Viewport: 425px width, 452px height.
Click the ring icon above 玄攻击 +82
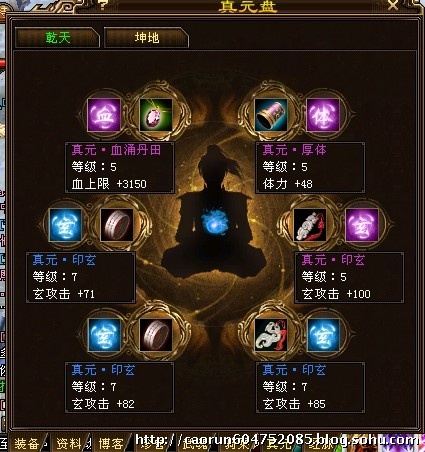(156, 335)
